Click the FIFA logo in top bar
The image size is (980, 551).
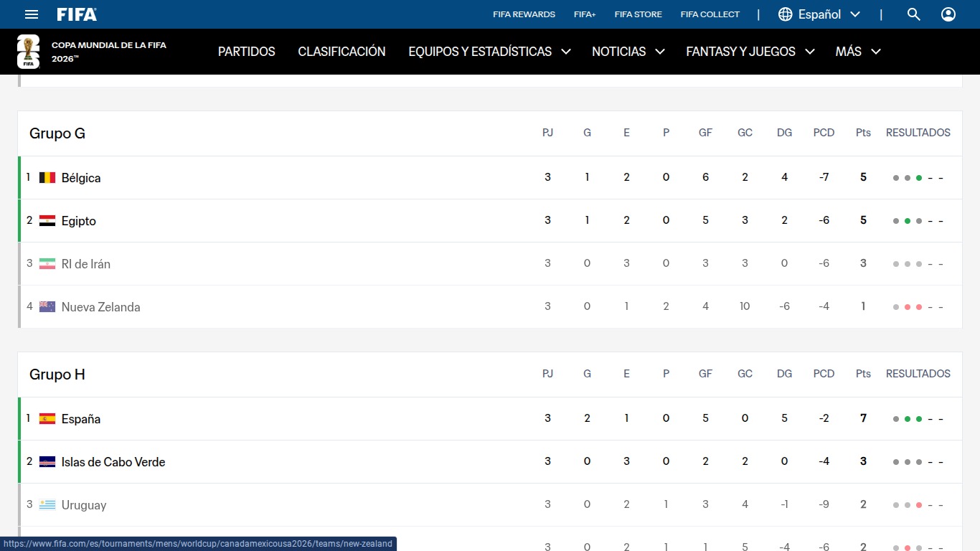point(77,14)
